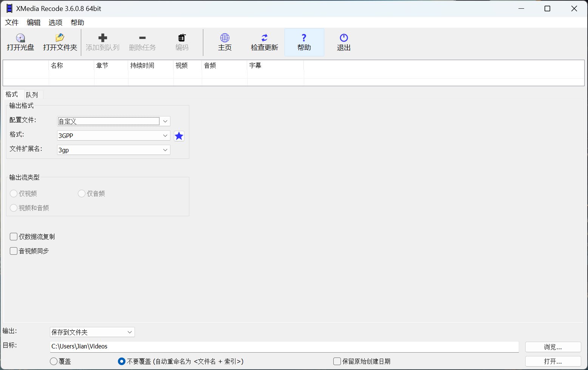Click the 删除任务 delete job icon
The image size is (588, 370).
pos(142,42)
